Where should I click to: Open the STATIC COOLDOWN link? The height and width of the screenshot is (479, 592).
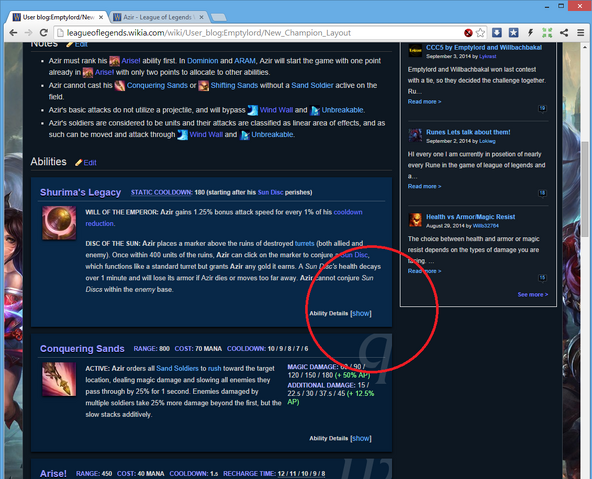162,193
